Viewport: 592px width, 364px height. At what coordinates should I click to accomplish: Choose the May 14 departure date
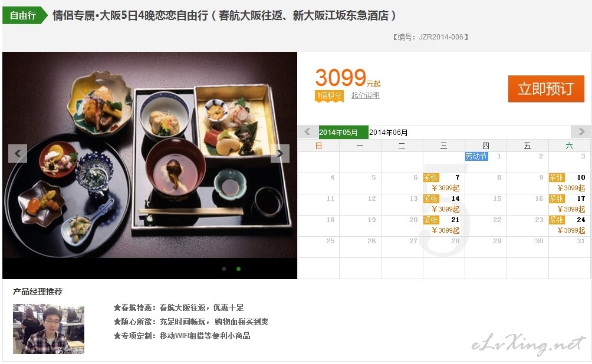click(443, 204)
